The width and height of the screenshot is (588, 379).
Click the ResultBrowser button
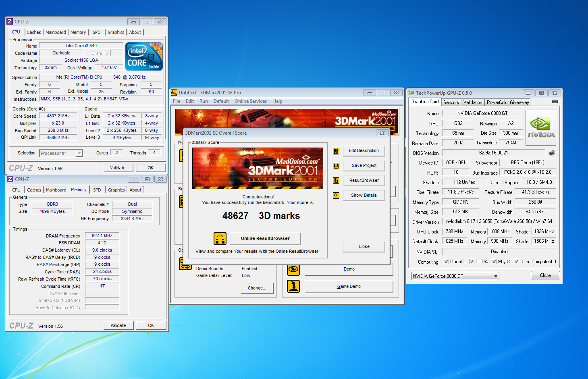[364, 180]
